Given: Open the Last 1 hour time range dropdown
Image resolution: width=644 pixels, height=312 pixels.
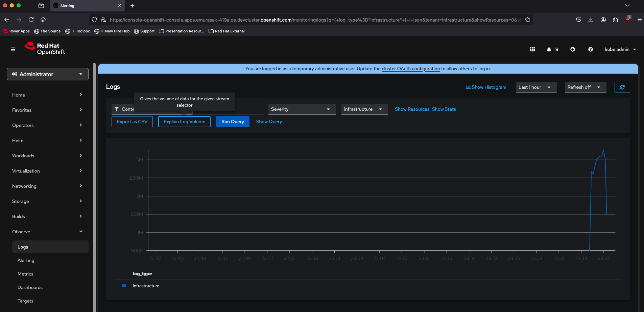Looking at the screenshot, I should point(536,87).
